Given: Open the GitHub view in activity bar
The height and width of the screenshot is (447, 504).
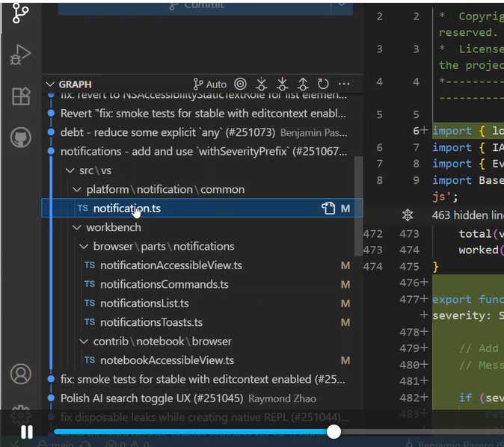Looking at the screenshot, I should pos(21,138).
